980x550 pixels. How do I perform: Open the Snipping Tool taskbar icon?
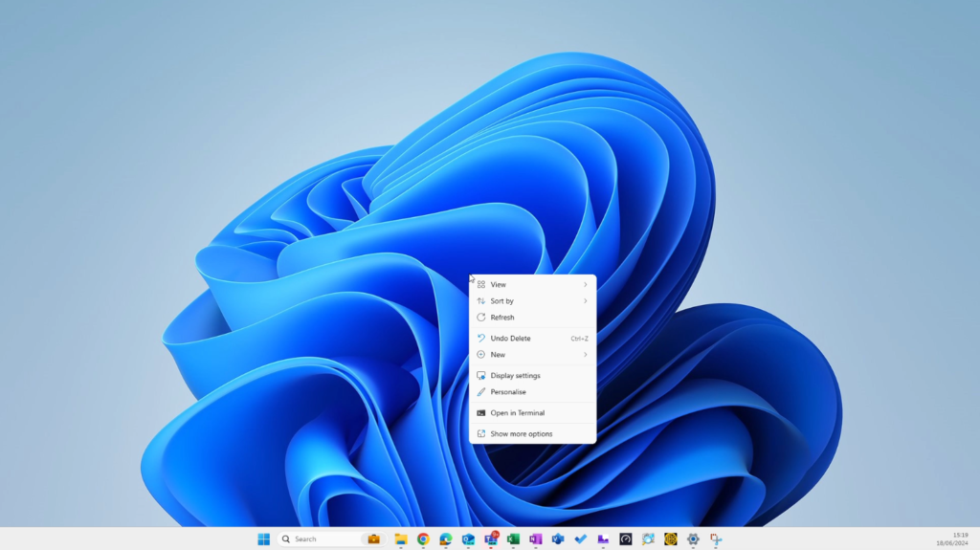(x=716, y=539)
